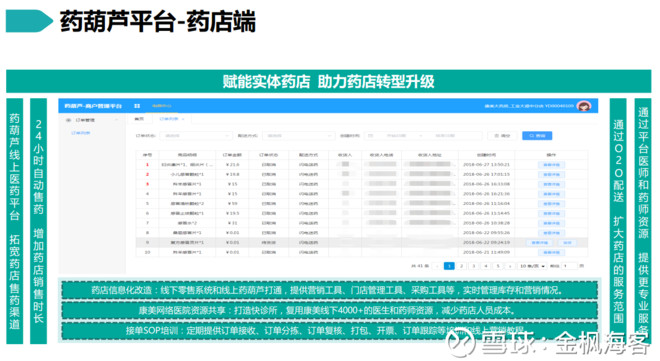Switch to the order list tab
The height and width of the screenshot is (361, 660).
(x=171, y=119)
